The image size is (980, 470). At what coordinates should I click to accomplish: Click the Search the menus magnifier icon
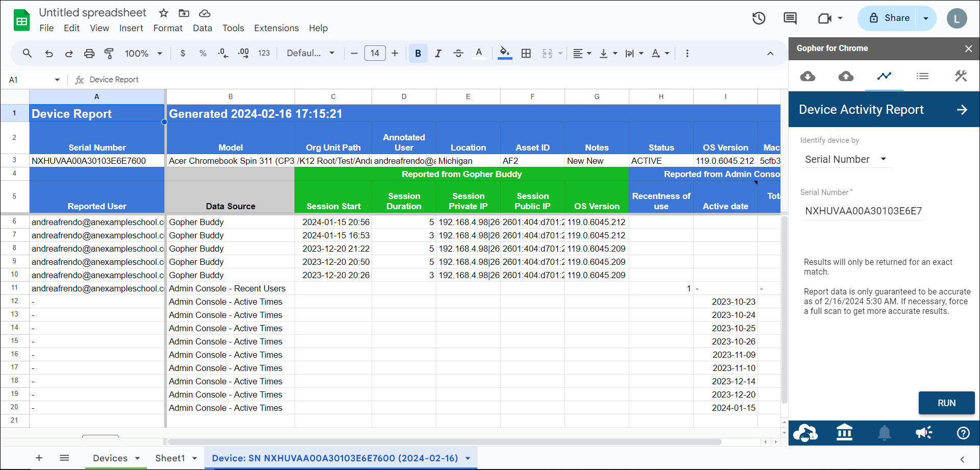(28, 53)
